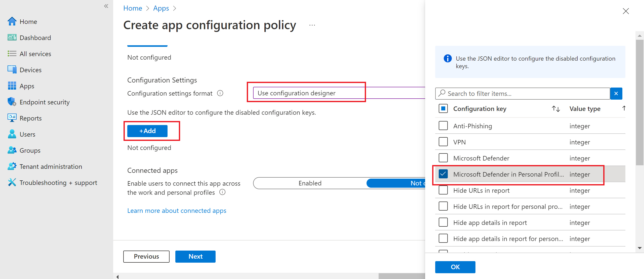Enable the Anti-Phishing configuration checkbox
Image resolution: width=644 pixels, height=279 pixels.
tap(444, 126)
